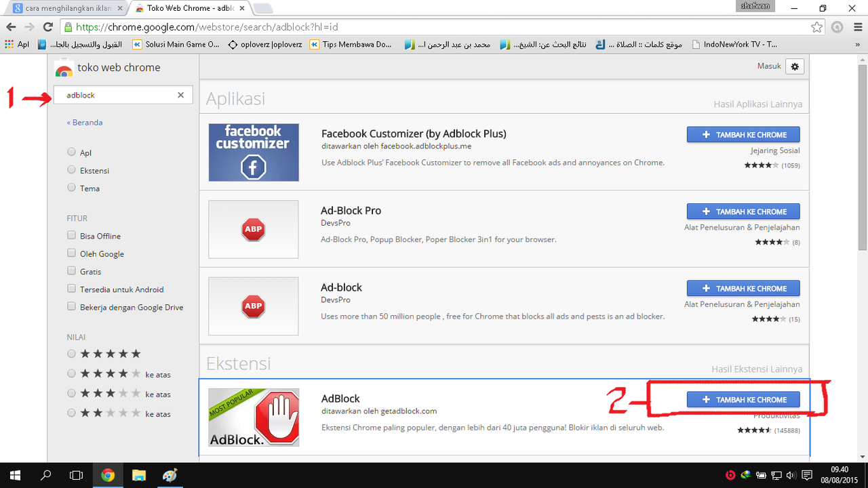This screenshot has height=488, width=868.
Task: Click the volume icon in system tray
Action: pyautogui.click(x=791, y=475)
